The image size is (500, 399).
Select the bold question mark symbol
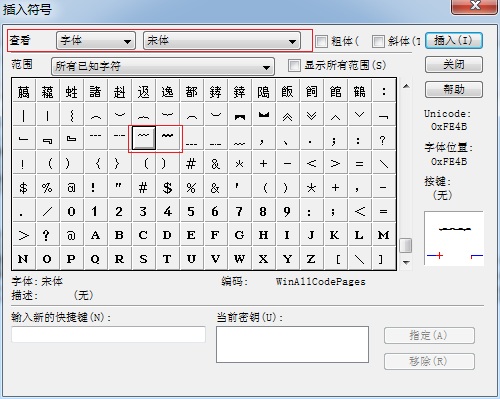tap(47, 235)
